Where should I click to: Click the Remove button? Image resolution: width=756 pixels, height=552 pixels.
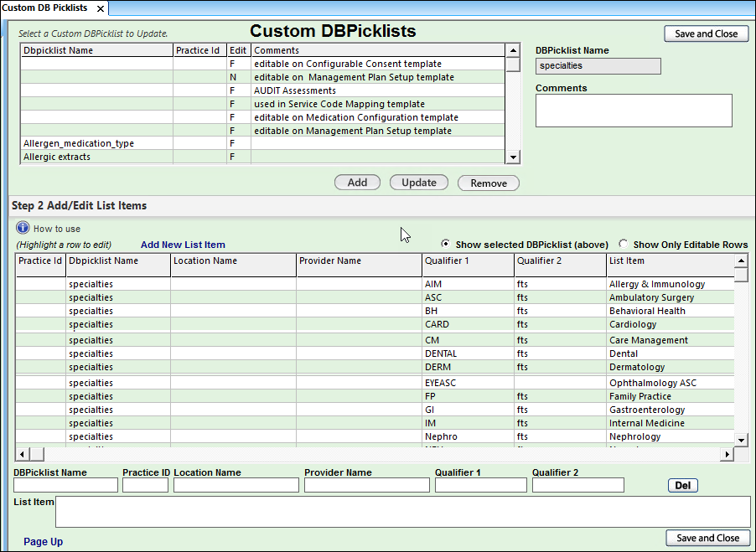tap(489, 183)
